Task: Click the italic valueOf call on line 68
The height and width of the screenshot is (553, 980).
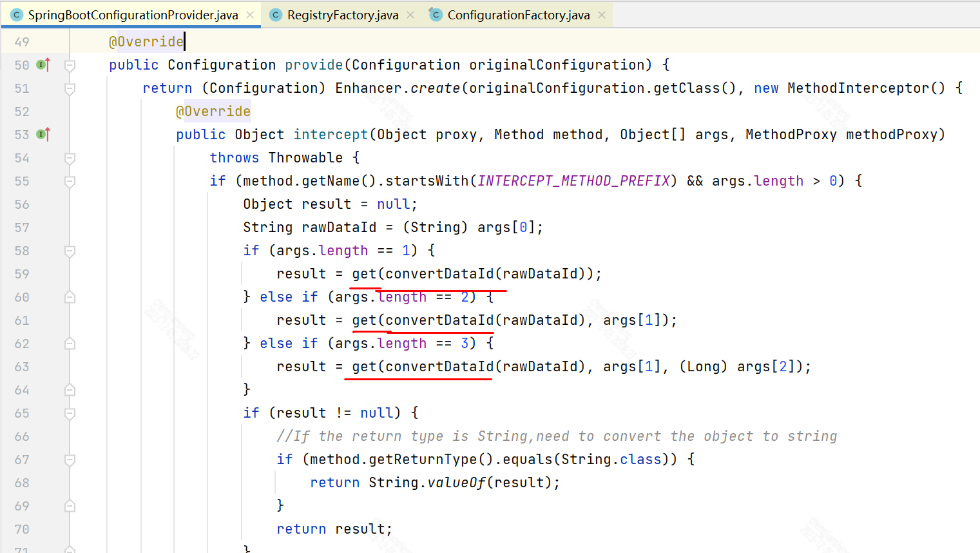Action: (456, 483)
